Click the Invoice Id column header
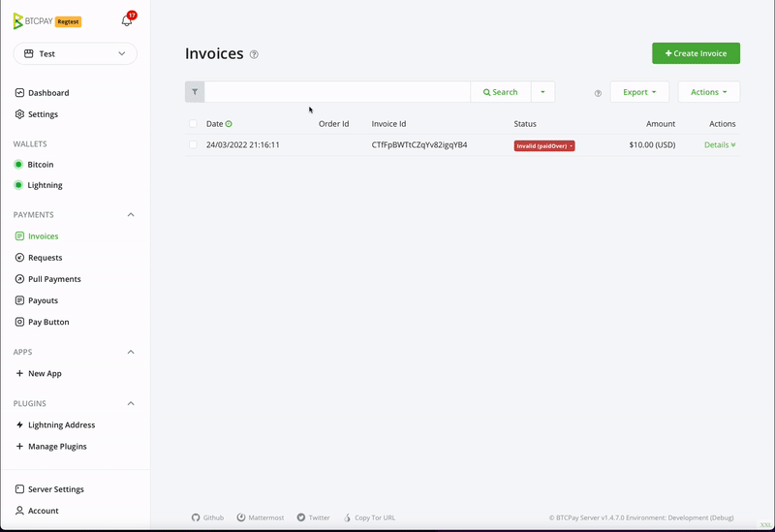This screenshot has width=775, height=532. (x=389, y=124)
